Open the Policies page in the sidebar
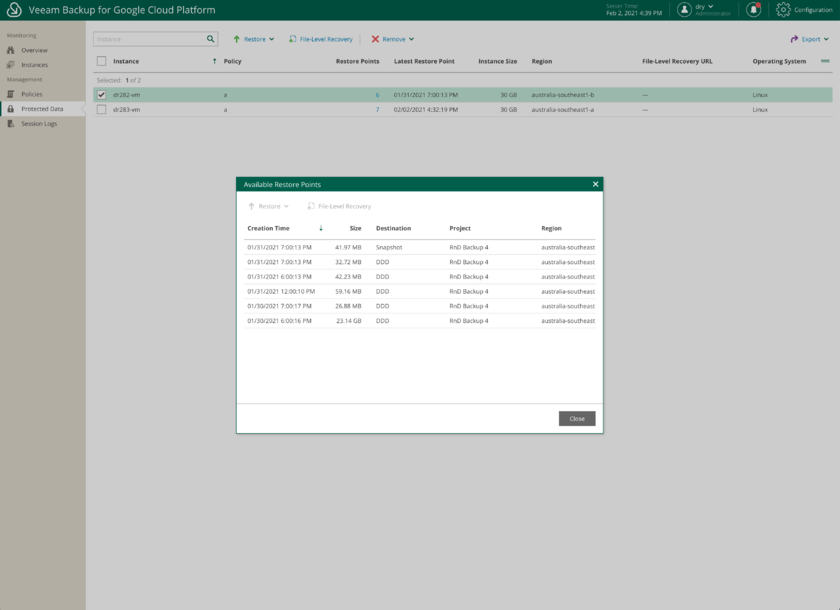 tap(32, 94)
